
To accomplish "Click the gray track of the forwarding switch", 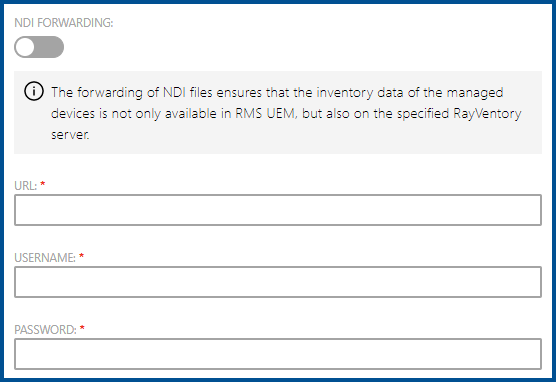I will click(x=49, y=47).
